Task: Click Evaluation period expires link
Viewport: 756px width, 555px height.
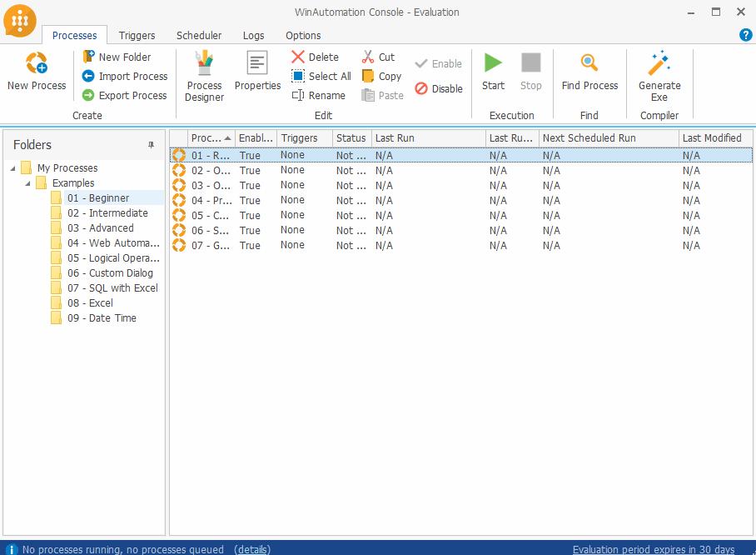Action: pyautogui.click(x=654, y=549)
